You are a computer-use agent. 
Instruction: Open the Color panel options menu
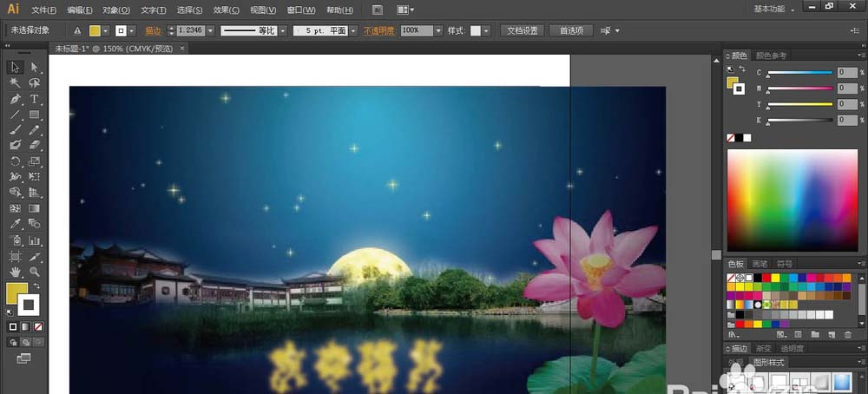point(861,56)
